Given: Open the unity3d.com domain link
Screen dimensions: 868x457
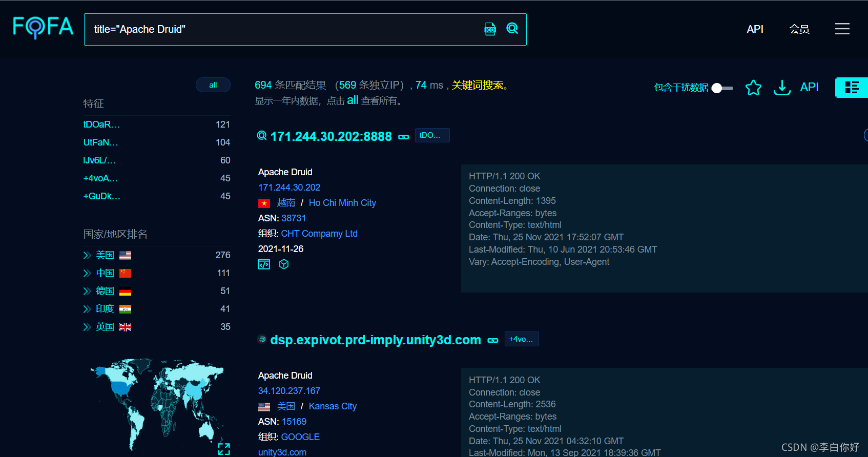Looking at the screenshot, I should 282,452.
